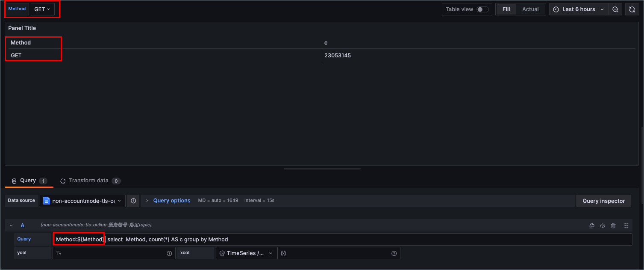
Task: Open the Last 6 hours time picker
Action: click(x=579, y=9)
